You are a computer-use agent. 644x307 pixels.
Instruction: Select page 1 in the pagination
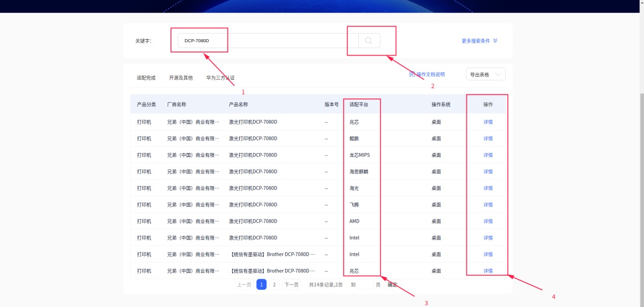[261, 285]
